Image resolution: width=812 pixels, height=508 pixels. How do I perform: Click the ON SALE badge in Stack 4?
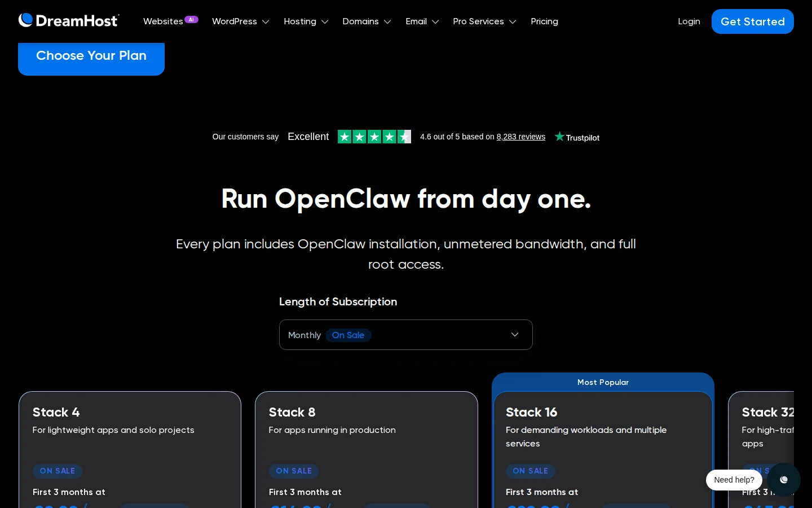[58, 471]
